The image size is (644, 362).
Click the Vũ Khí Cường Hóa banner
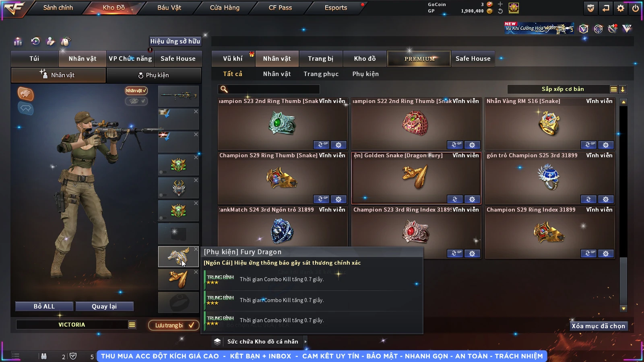click(x=539, y=28)
